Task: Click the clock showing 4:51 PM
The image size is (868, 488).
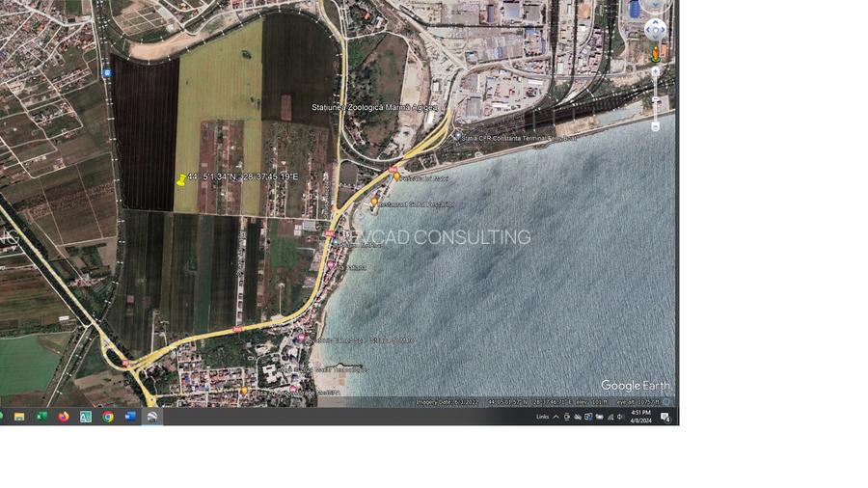Action: click(640, 417)
